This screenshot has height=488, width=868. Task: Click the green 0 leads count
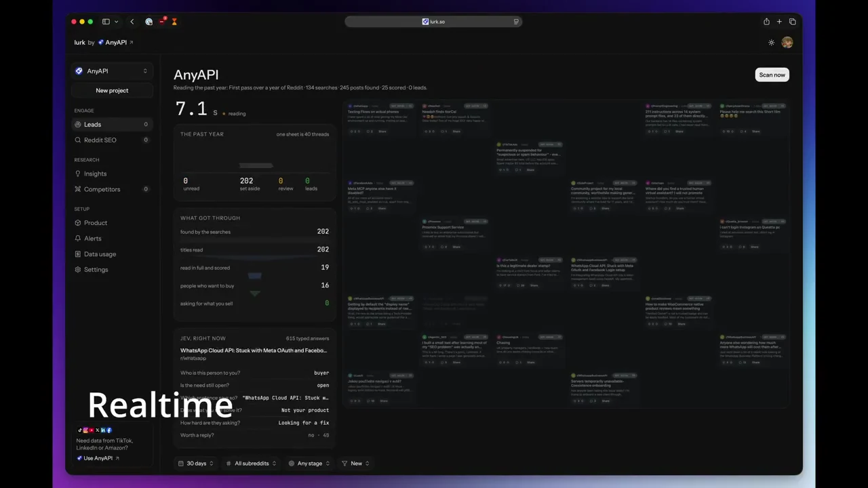[307, 181]
